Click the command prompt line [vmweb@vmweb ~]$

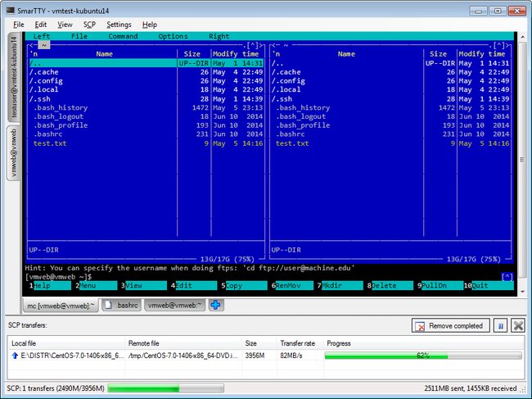pos(58,277)
